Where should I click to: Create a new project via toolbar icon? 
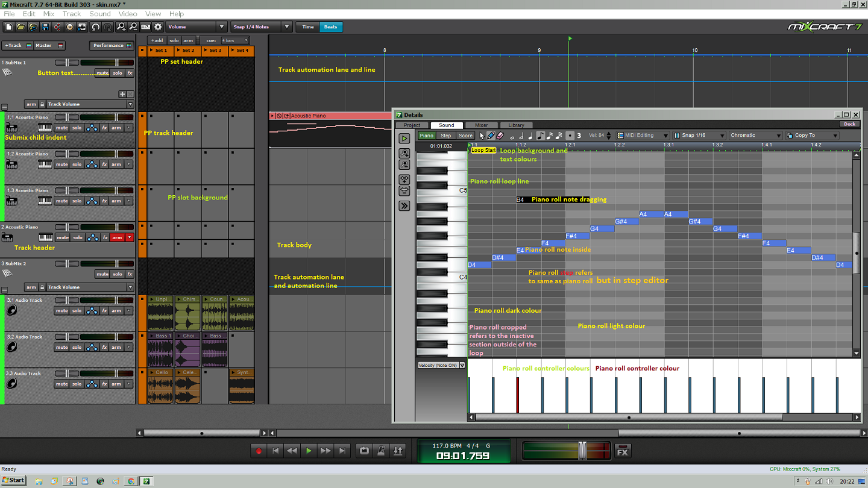(8, 27)
